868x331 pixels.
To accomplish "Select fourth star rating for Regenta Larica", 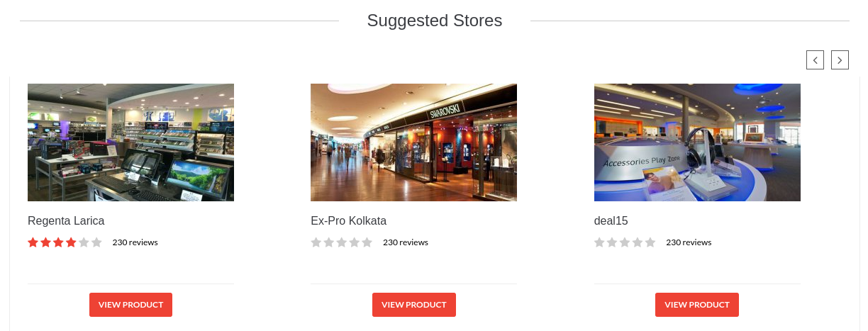I will (71, 242).
